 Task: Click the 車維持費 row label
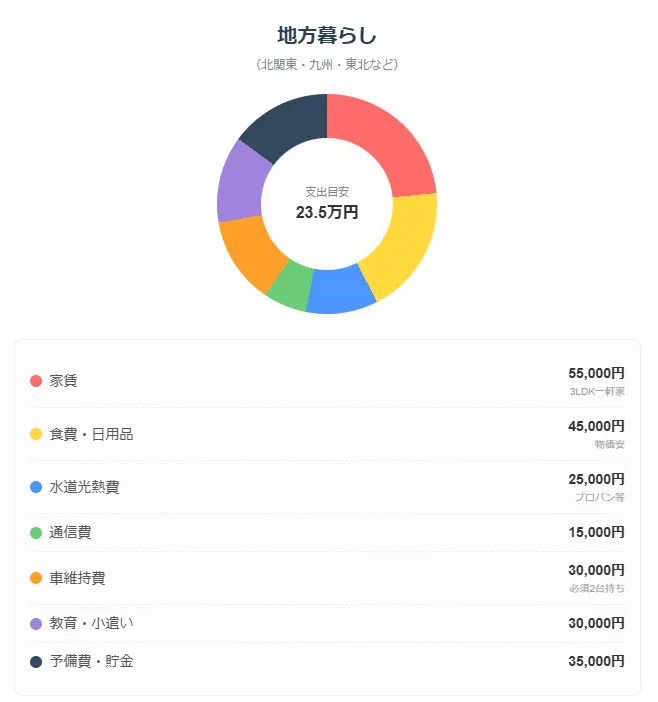(77, 578)
